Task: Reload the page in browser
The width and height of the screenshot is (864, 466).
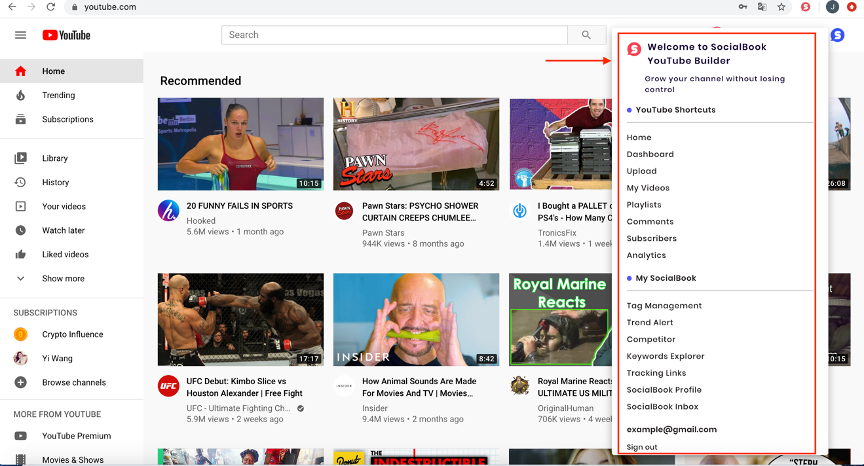Action: (x=51, y=7)
